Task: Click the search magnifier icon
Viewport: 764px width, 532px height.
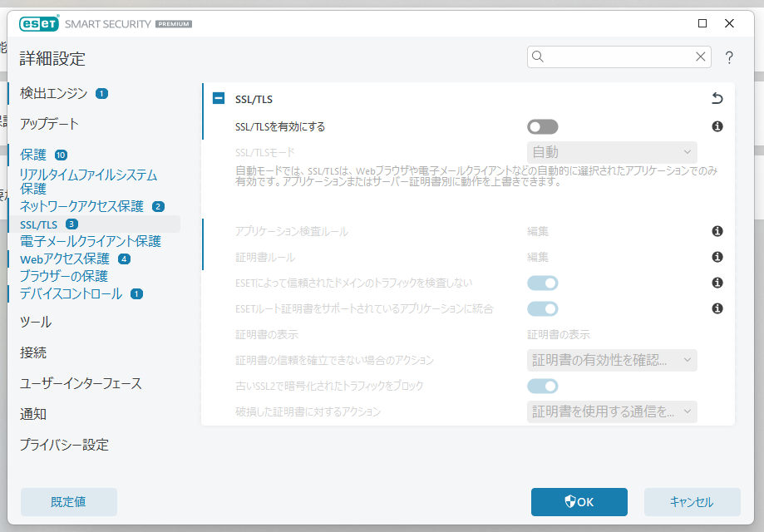Action: pos(537,57)
